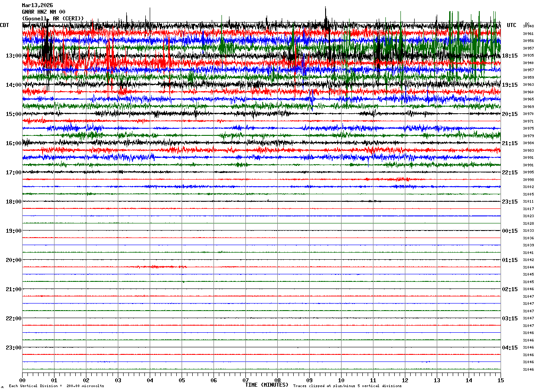Screen dimensions: 536x392
Task: Select the 17:00 CDT time label
Action: click(x=14, y=173)
